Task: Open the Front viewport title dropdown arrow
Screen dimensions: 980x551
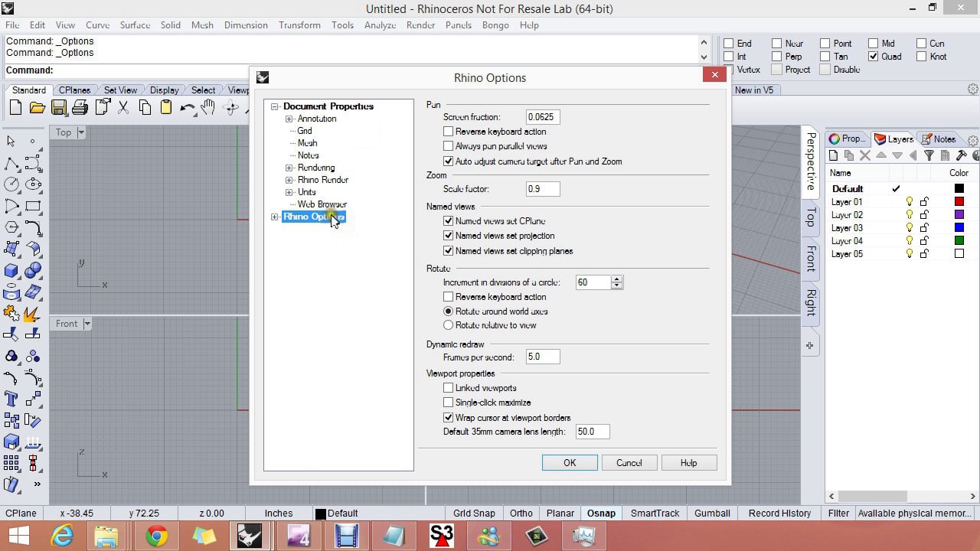Action: point(87,324)
